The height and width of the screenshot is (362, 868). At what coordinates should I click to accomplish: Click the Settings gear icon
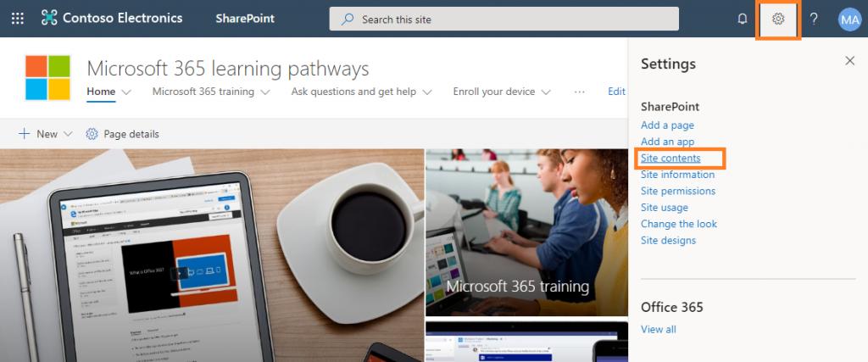coord(778,19)
